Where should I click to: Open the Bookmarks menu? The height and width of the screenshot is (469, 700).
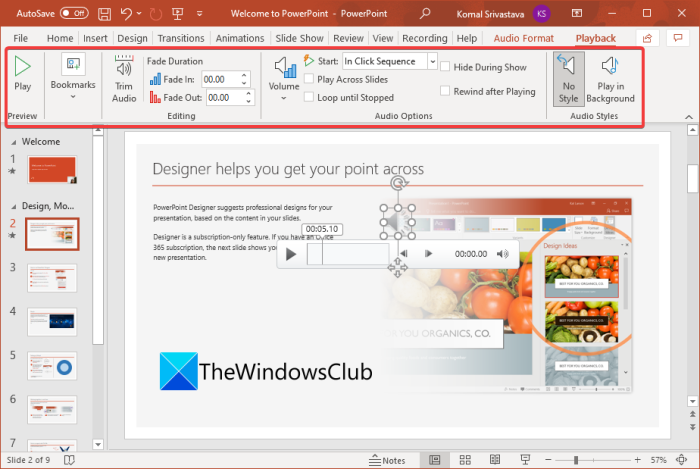[73, 77]
